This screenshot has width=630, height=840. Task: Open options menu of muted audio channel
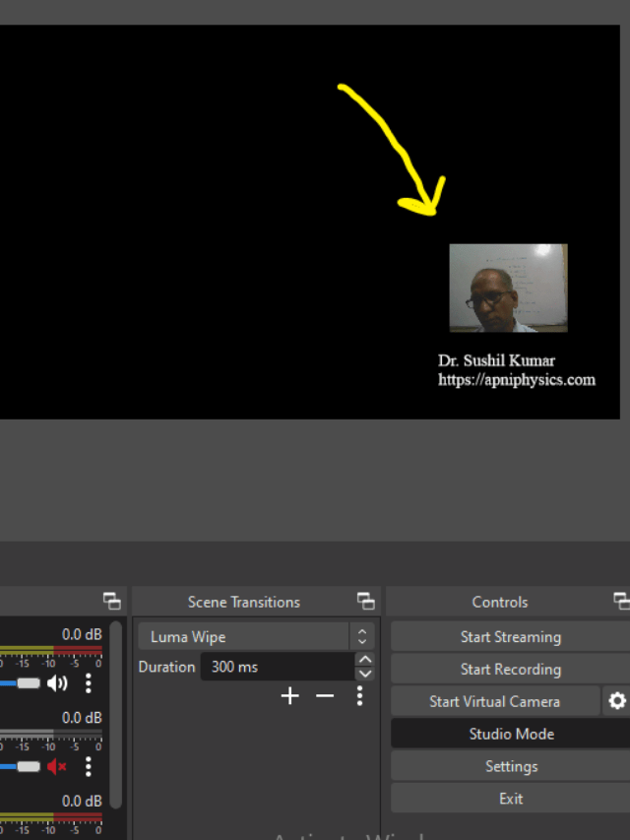click(x=89, y=766)
